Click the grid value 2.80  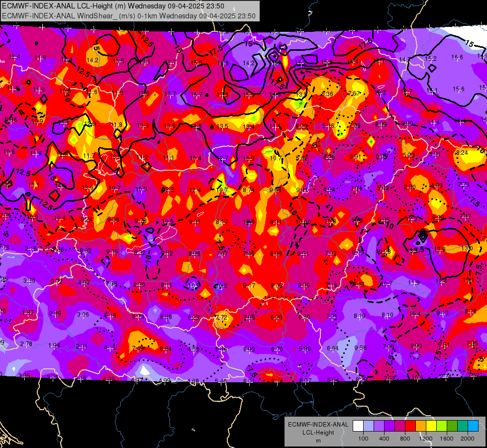coord(410,187)
